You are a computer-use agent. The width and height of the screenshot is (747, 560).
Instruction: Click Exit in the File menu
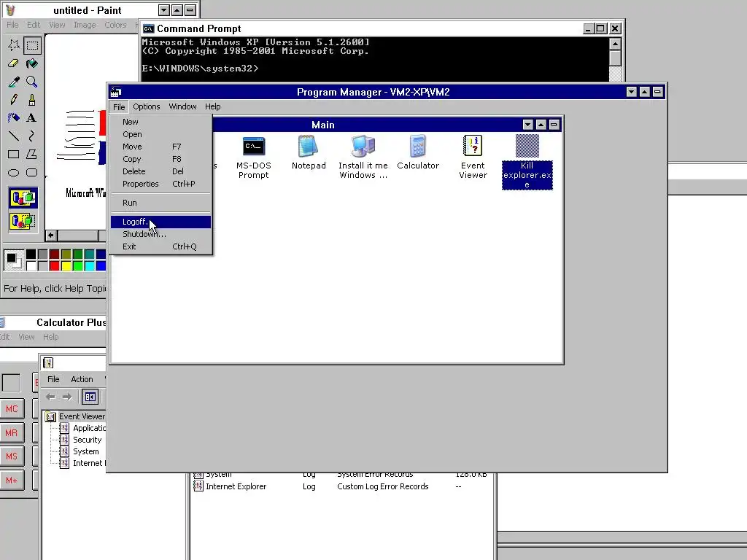point(160,246)
